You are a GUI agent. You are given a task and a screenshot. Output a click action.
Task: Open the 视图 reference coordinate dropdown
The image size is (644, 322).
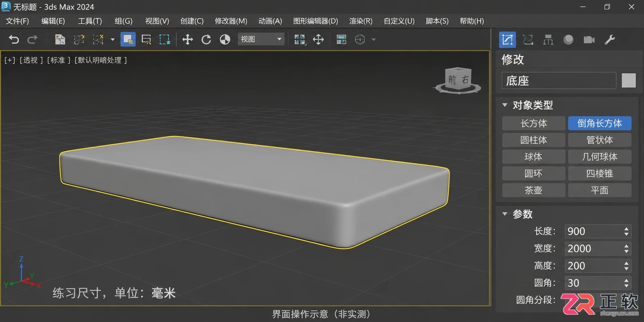coord(261,39)
